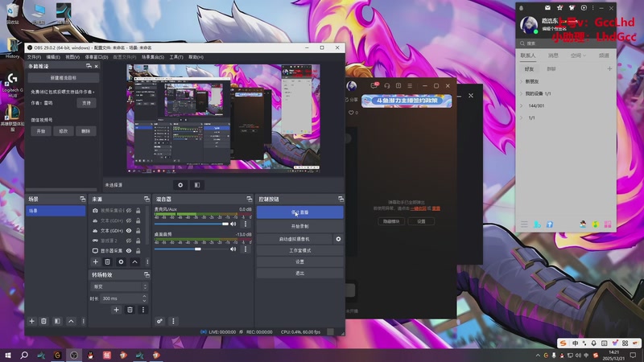Show the video capture device source
644x362 pixels.
click(129, 210)
